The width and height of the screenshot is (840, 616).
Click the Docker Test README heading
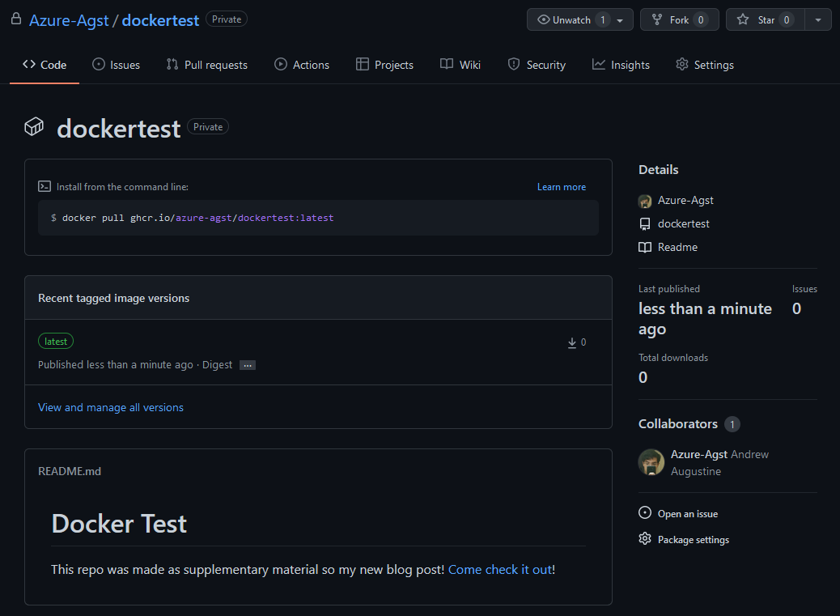pos(119,524)
